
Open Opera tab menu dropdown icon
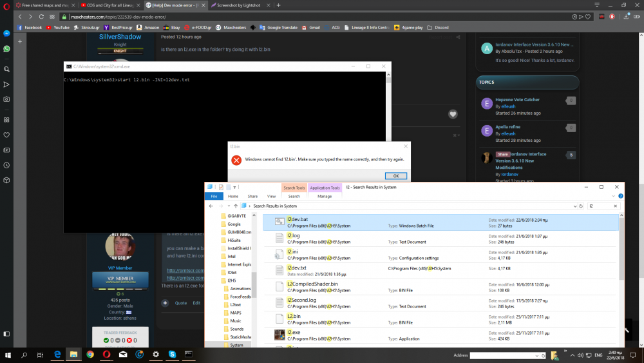(x=597, y=5)
